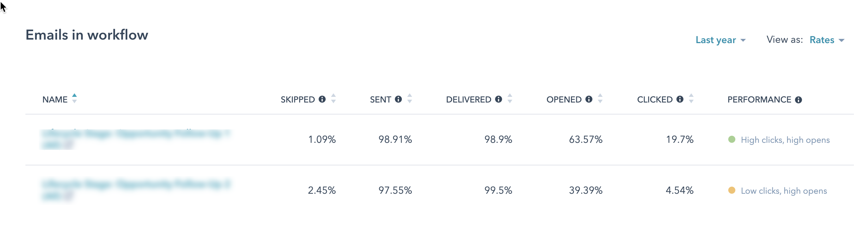Click the Low clicks, high opens label
The height and width of the screenshot is (234, 868).
[784, 191]
